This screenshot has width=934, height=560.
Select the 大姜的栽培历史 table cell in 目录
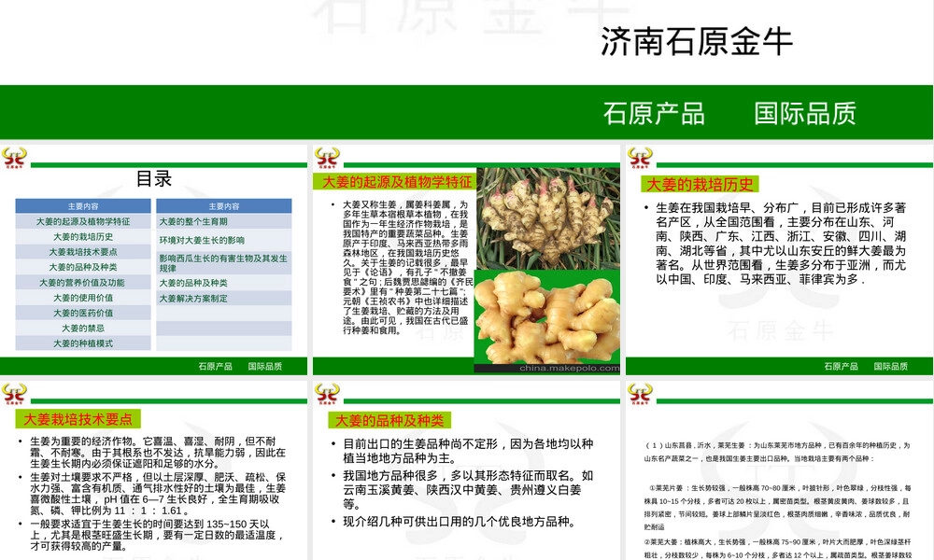coord(83,237)
